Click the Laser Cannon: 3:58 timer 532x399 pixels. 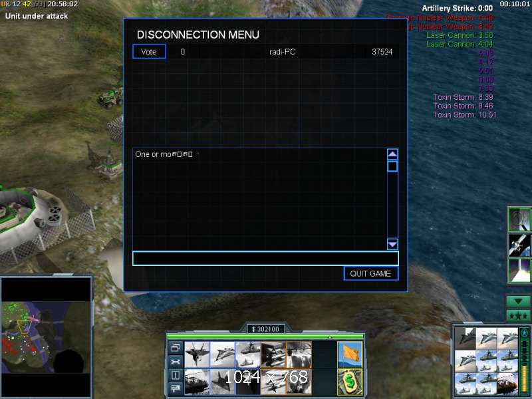pos(460,35)
